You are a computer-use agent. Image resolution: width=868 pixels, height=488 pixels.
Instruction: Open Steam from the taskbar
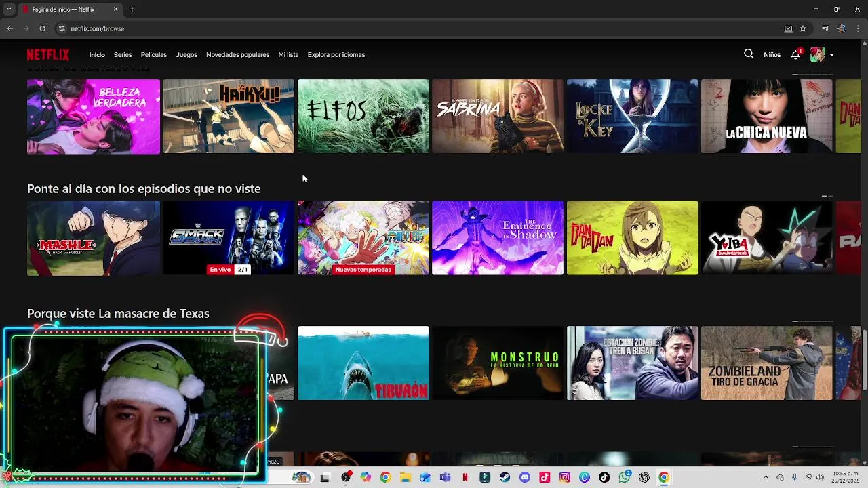tap(505, 478)
